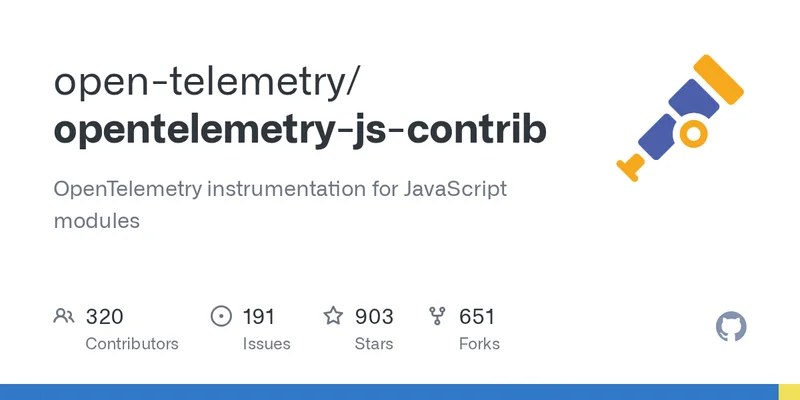Click the Contributors people icon

tap(64, 317)
